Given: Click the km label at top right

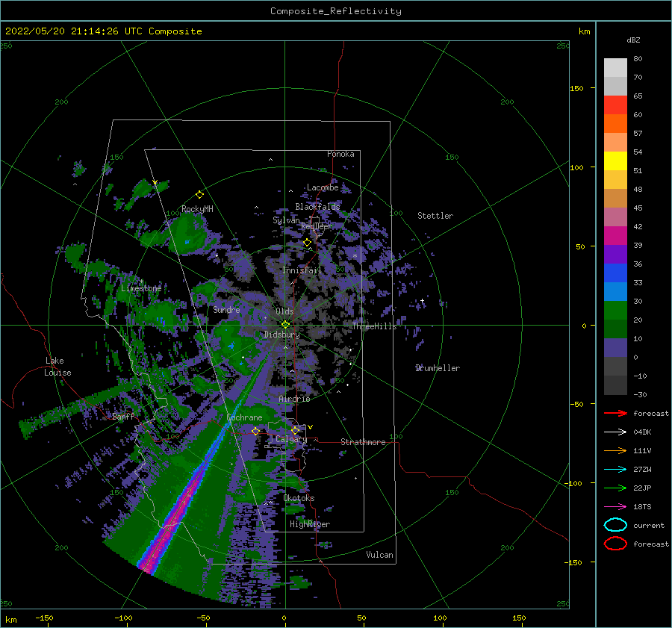Looking at the screenshot, I should pyautogui.click(x=584, y=31).
